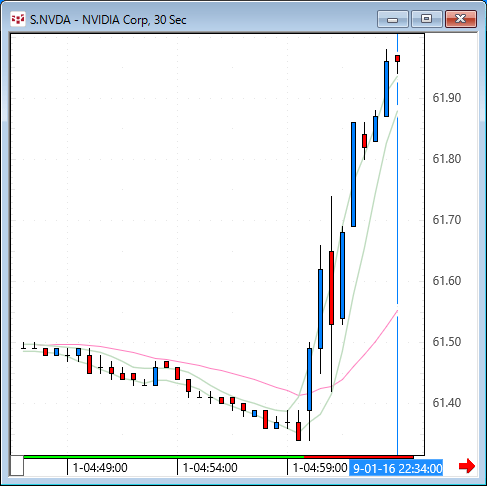Click the small box at bottom-left corner
This screenshot has height=486, width=487.
coord(17,466)
